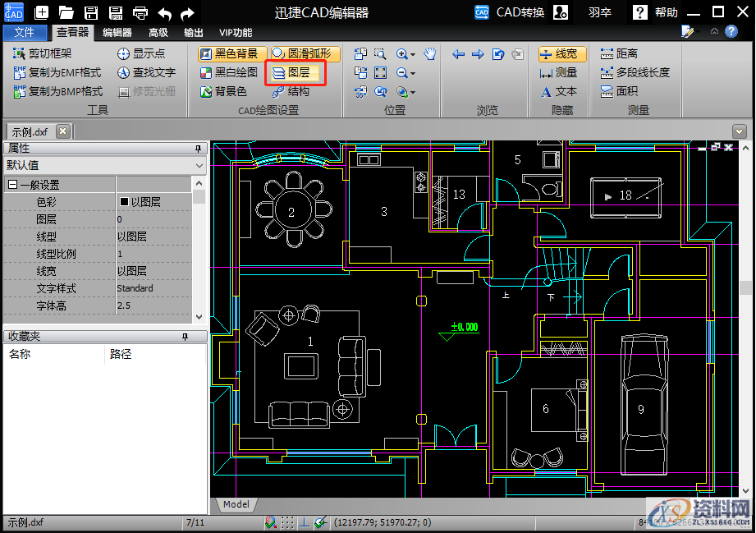
Task: Click the 图层 (Layers) button
Action: [297, 73]
